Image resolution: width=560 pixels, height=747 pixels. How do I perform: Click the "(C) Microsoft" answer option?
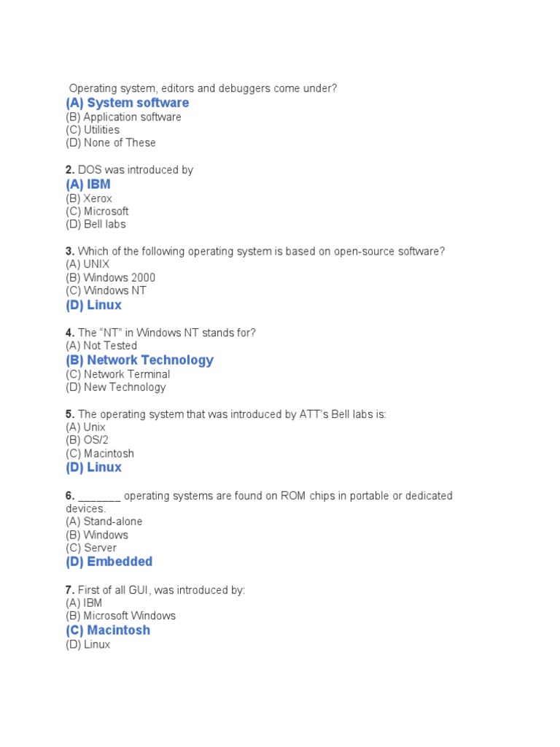[x=97, y=212]
